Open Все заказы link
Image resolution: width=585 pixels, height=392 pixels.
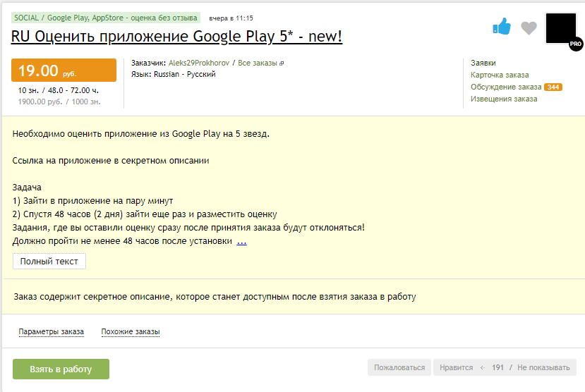[x=258, y=63]
